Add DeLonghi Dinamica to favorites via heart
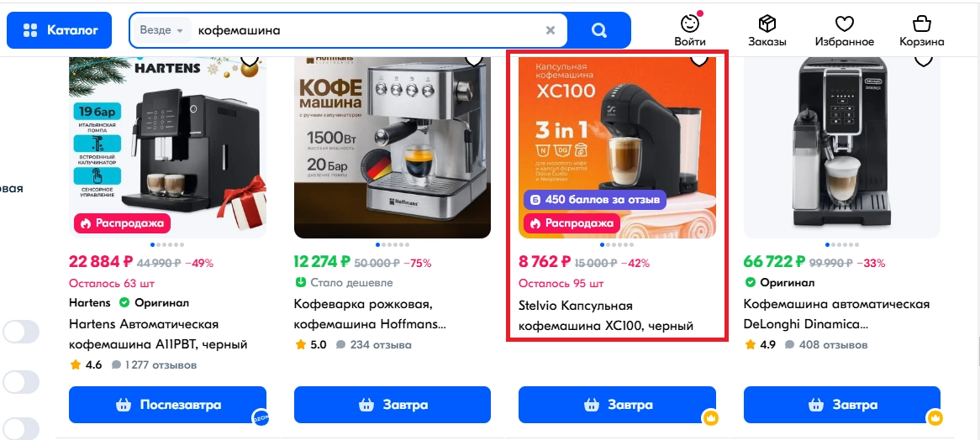980x440 pixels. click(923, 60)
